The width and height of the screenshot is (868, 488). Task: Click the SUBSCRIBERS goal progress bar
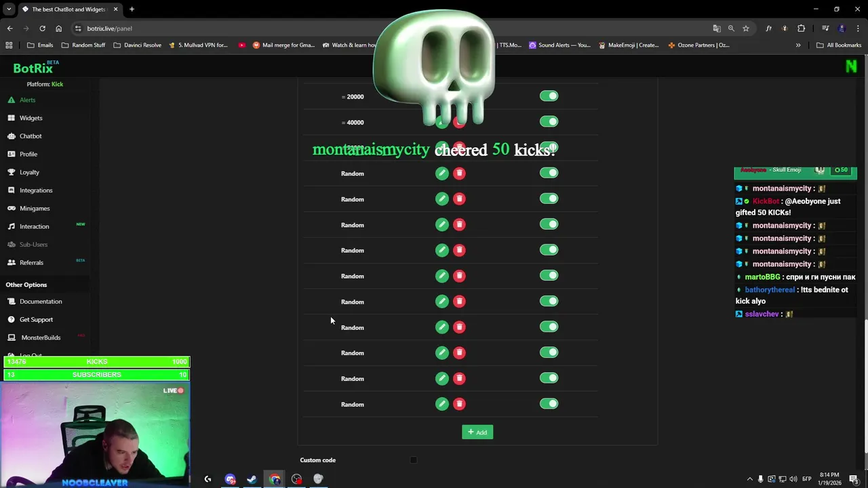click(x=97, y=375)
